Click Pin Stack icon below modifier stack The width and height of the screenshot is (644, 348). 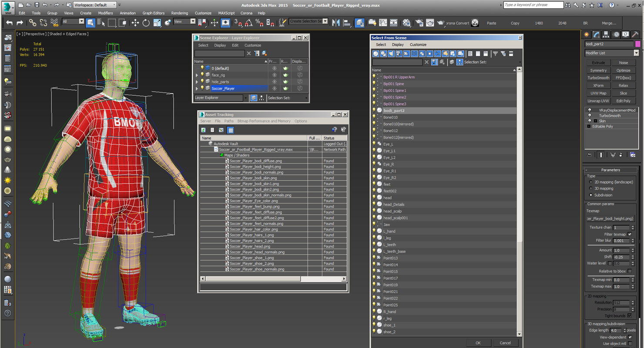(x=589, y=154)
